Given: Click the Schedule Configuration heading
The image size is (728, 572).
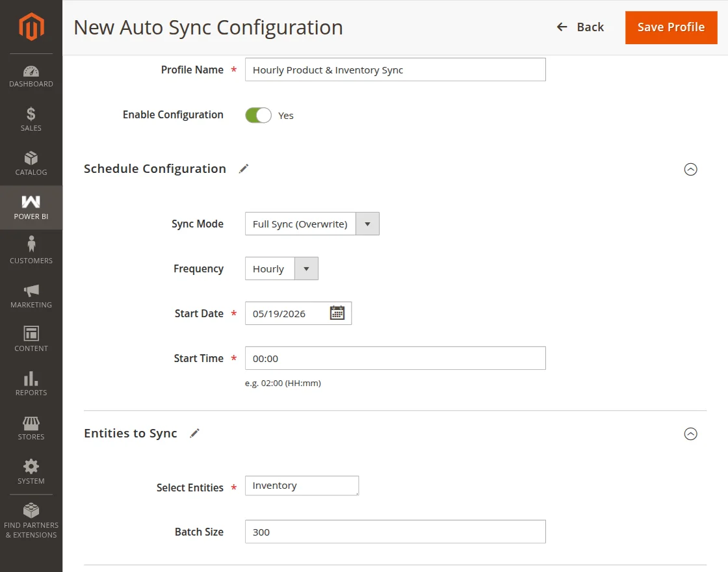Looking at the screenshot, I should [155, 168].
